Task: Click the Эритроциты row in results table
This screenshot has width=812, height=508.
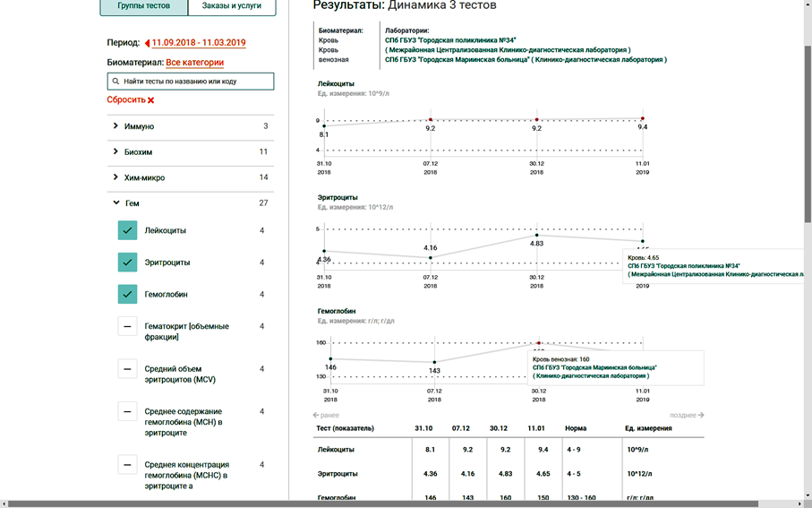Action: click(509, 474)
